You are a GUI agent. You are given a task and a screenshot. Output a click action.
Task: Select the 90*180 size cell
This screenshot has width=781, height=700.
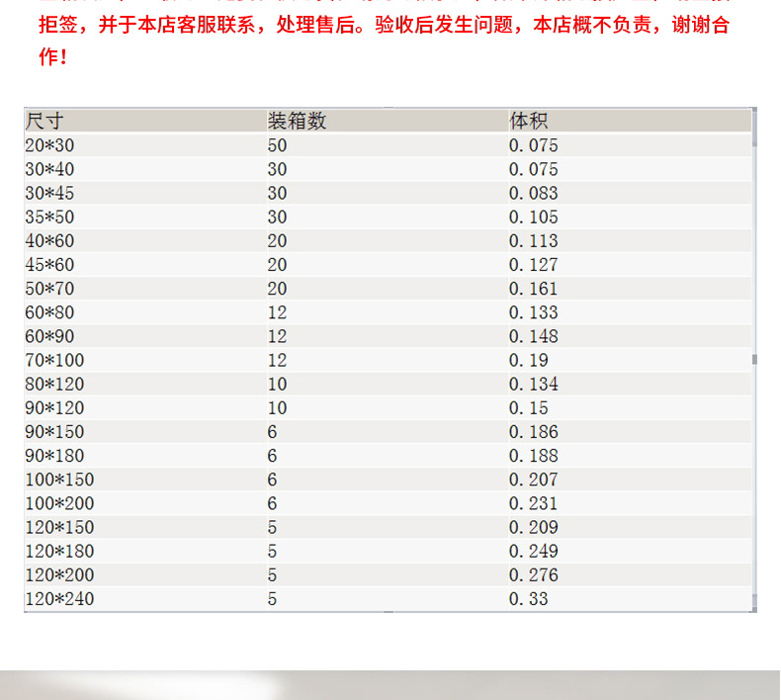coord(54,456)
